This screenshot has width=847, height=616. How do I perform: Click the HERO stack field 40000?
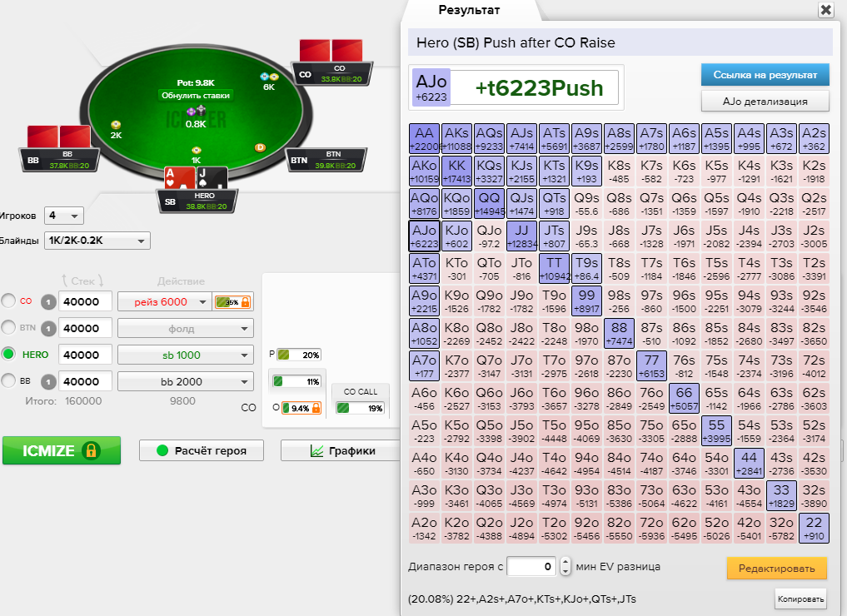click(85, 355)
